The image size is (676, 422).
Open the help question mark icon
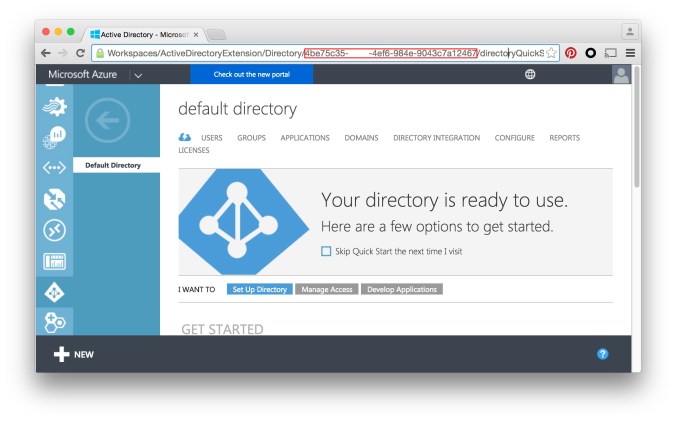(602, 354)
